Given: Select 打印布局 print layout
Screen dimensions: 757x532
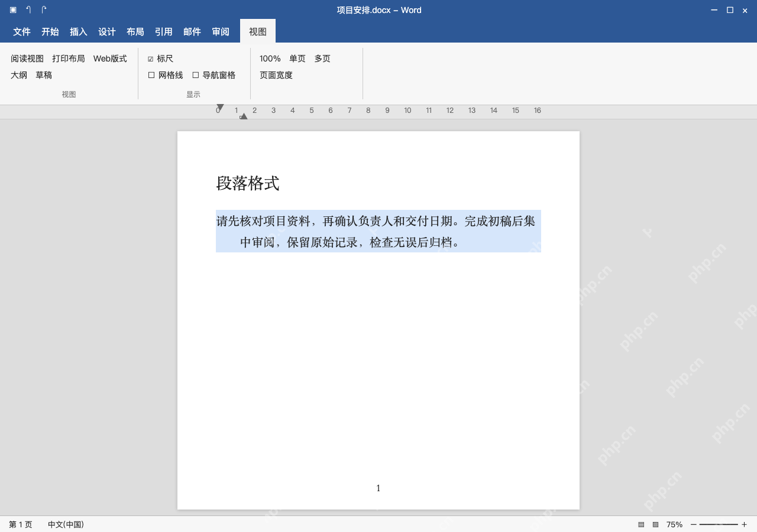Looking at the screenshot, I should pyautogui.click(x=69, y=59).
